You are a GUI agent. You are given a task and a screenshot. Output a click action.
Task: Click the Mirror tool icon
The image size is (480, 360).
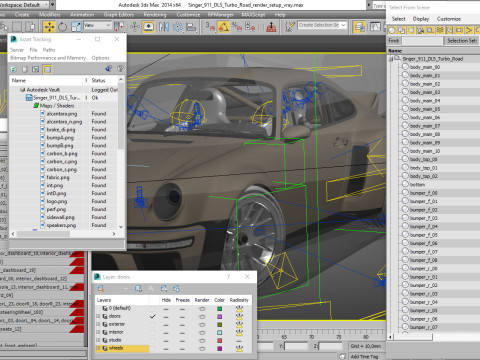[164, 26]
